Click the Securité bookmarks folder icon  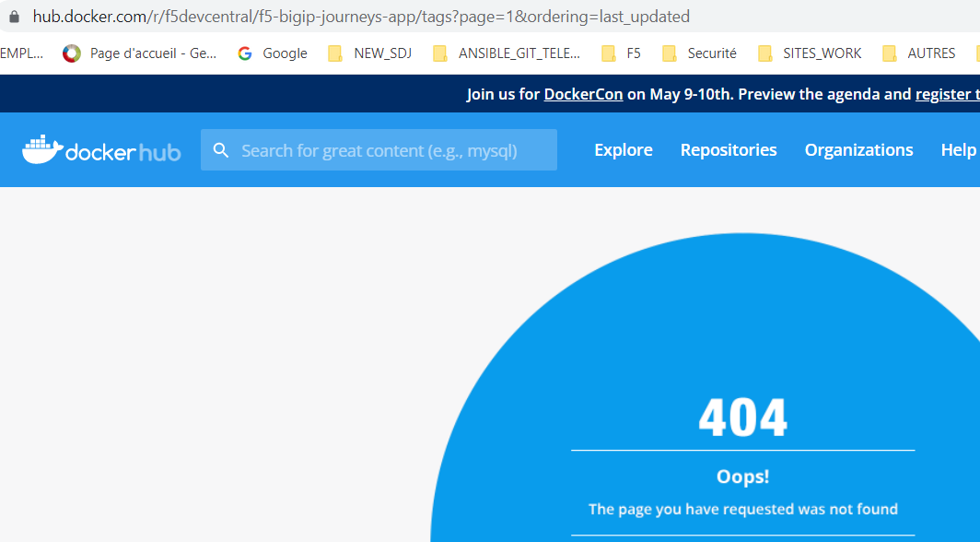670,53
